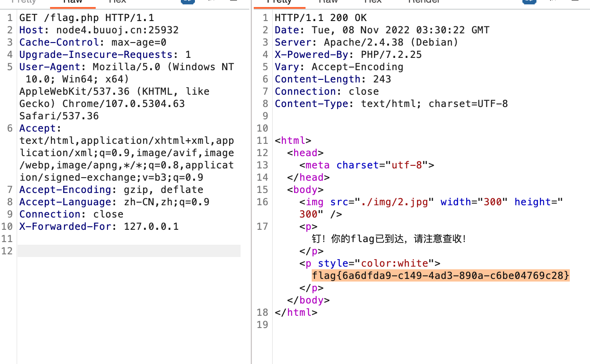590x364 pixels.
Task: Click the request's Connection: close header
Action: (71, 214)
